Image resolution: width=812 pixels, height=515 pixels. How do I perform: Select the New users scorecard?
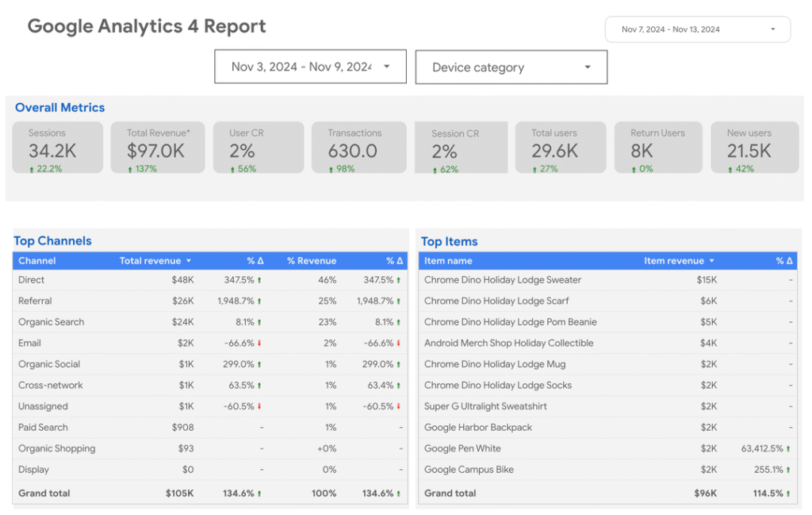(753, 148)
